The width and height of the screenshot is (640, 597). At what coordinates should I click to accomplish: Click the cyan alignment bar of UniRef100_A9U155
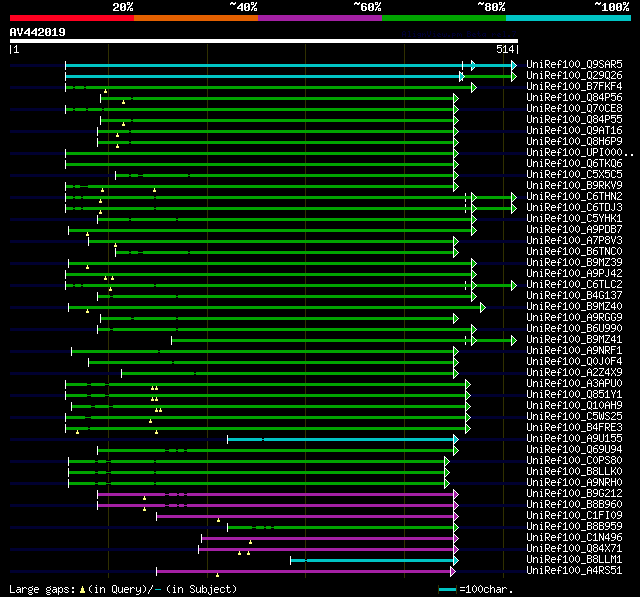343,439
